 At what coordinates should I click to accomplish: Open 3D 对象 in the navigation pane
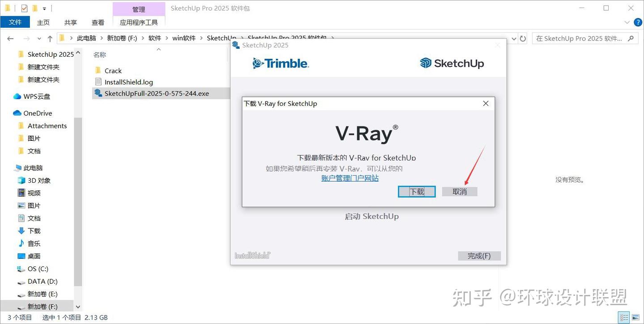tap(34, 181)
